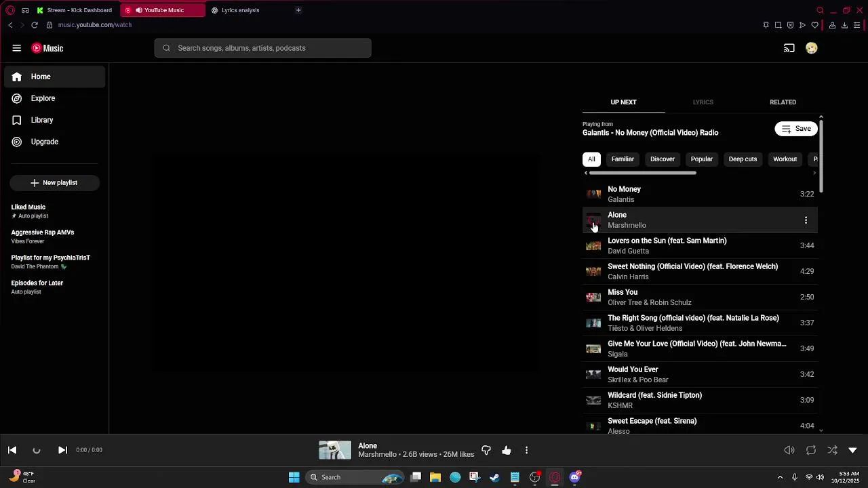
Task: Open options for Alone queue item
Action: [x=806, y=220]
